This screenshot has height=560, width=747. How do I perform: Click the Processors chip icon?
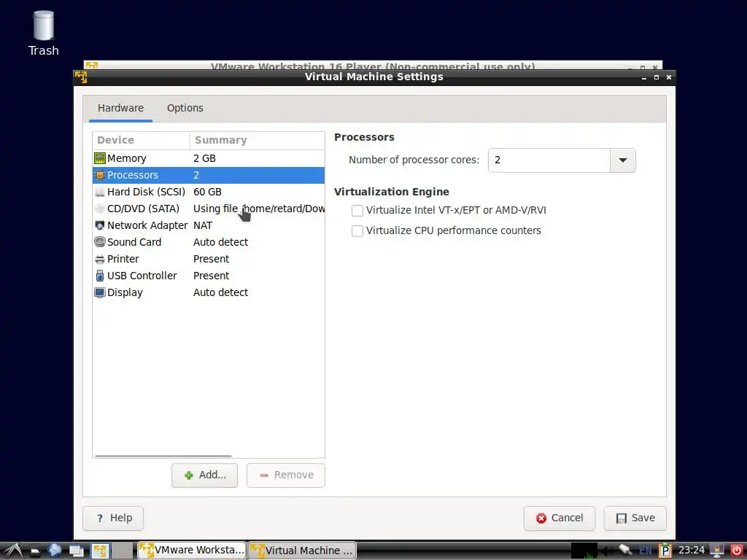click(x=99, y=175)
